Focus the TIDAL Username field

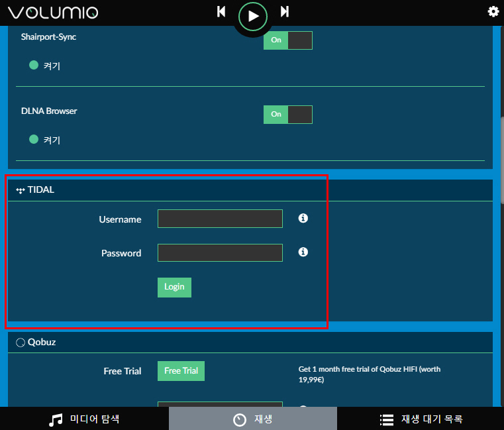[220, 219]
